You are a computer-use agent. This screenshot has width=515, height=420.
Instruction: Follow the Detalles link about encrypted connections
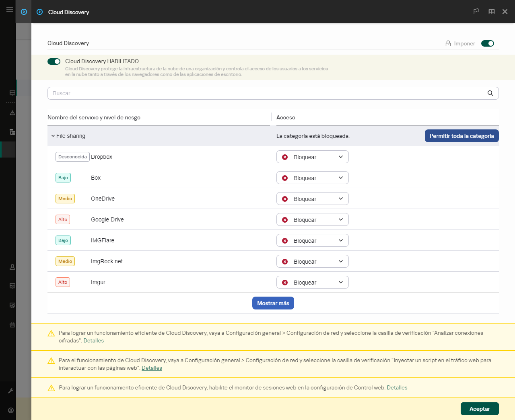(x=93, y=340)
